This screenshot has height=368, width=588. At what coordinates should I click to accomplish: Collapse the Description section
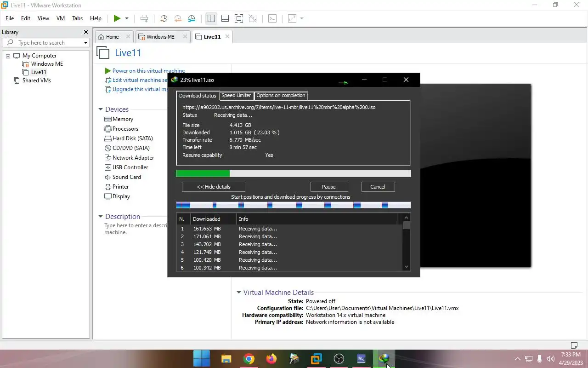(x=101, y=217)
